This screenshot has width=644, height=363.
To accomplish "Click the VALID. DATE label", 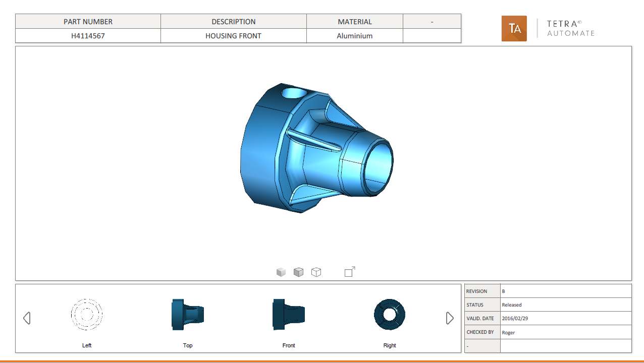I will pos(480,319).
